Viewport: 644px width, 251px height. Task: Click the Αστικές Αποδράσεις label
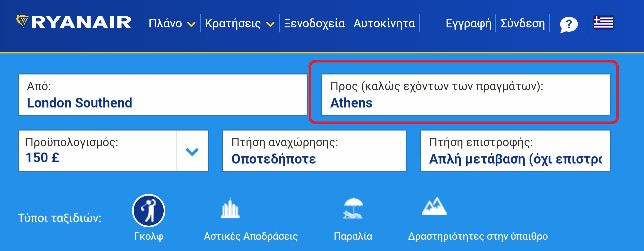coord(251,236)
